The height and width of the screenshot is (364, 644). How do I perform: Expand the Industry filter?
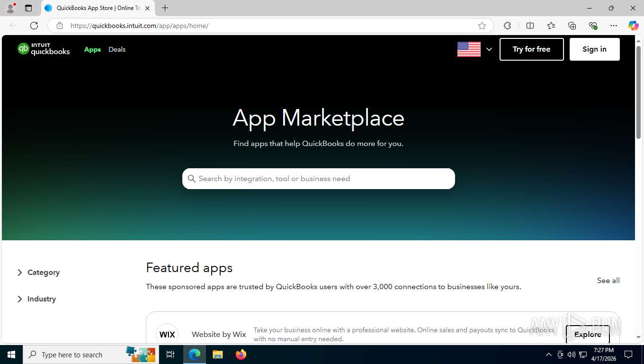point(36,299)
